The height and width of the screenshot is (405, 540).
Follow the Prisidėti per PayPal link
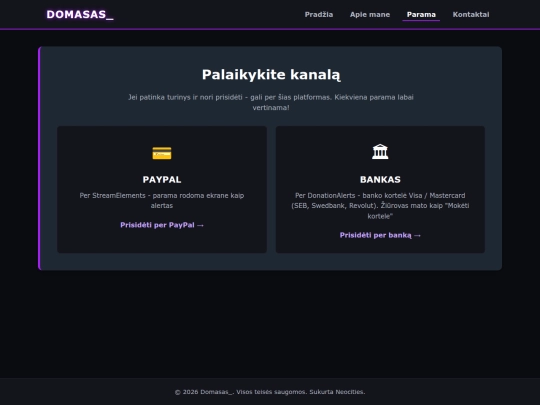click(x=162, y=225)
